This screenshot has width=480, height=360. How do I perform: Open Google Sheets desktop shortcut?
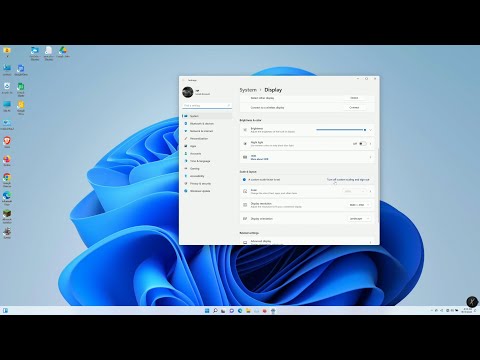coord(21,89)
